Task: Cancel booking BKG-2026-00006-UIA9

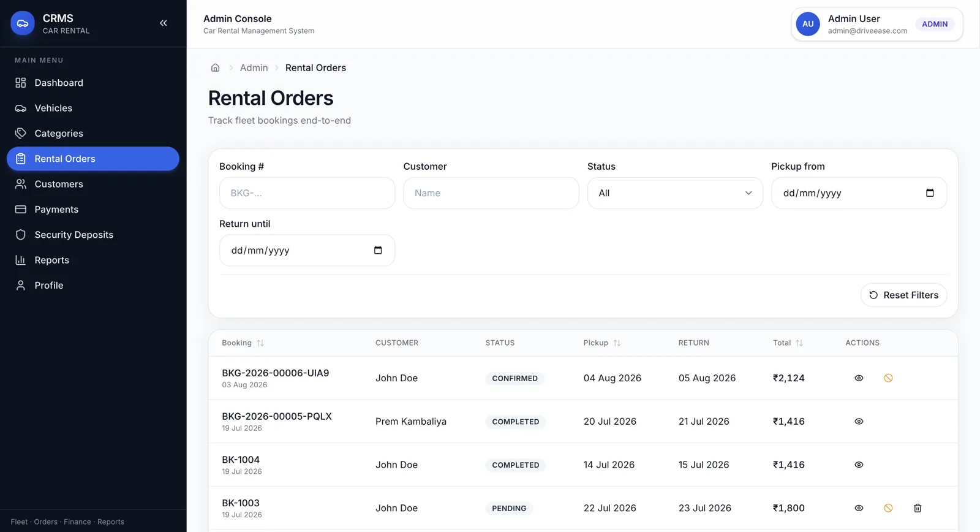Action: [x=888, y=378]
